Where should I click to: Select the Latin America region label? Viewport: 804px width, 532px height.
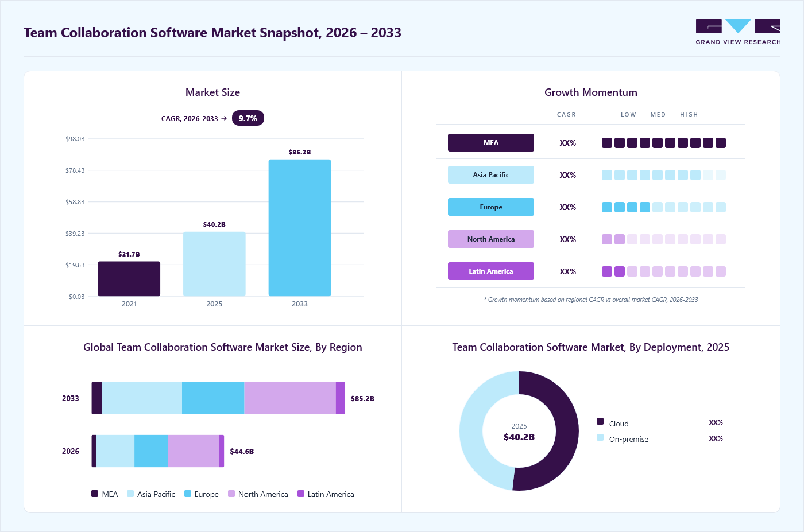click(491, 271)
